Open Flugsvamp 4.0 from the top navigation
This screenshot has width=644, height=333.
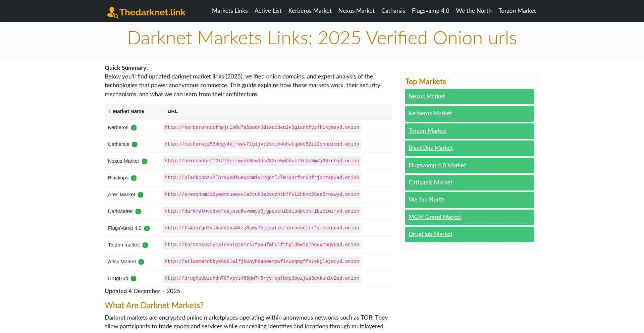pos(430,11)
